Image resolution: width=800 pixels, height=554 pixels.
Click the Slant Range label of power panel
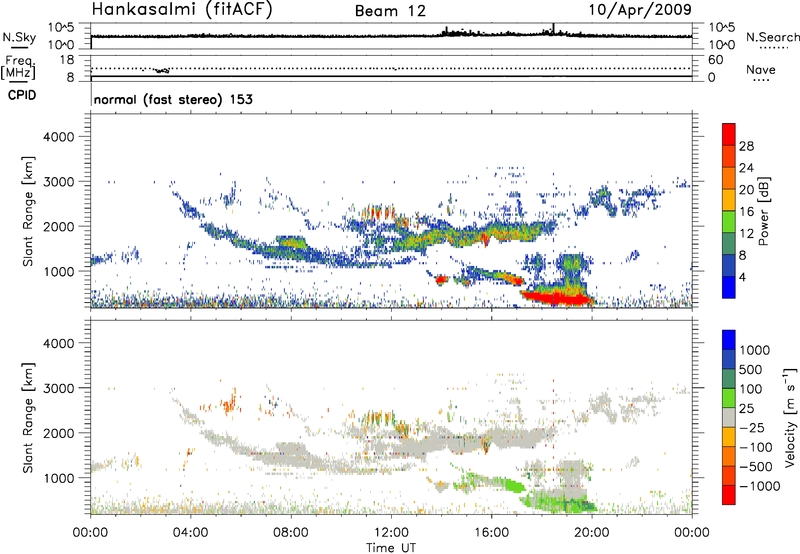(x=28, y=211)
